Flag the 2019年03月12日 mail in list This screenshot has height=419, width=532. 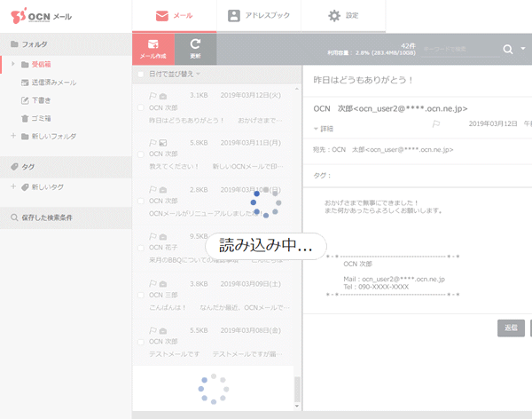point(153,96)
